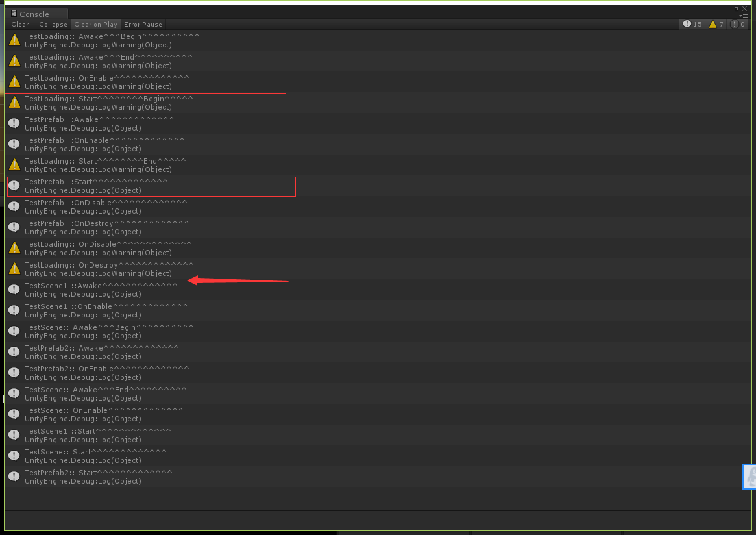The image size is (756, 535).
Task: Click info icon of TestScene OnEnable entry
Action: (14, 414)
